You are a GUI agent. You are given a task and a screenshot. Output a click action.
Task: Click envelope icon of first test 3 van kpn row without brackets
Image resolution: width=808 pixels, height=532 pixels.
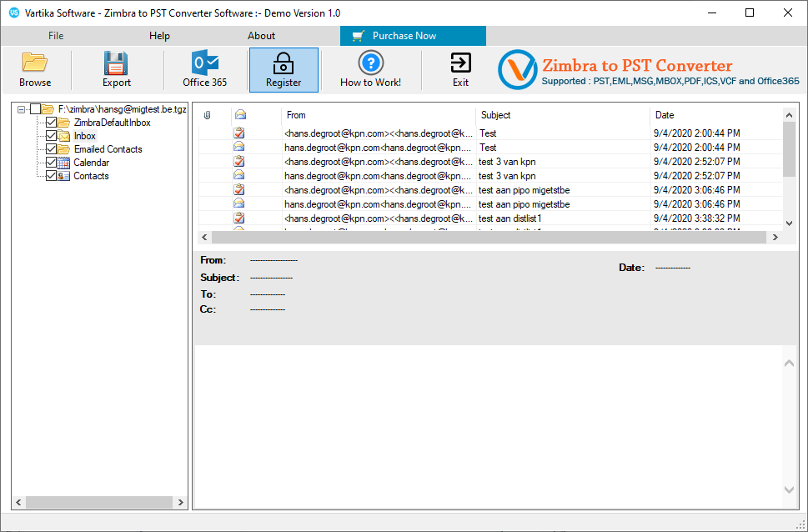[238, 176]
